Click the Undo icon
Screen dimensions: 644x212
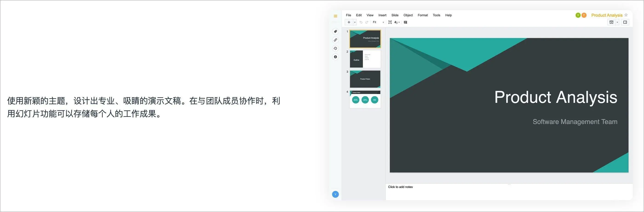[361, 22]
